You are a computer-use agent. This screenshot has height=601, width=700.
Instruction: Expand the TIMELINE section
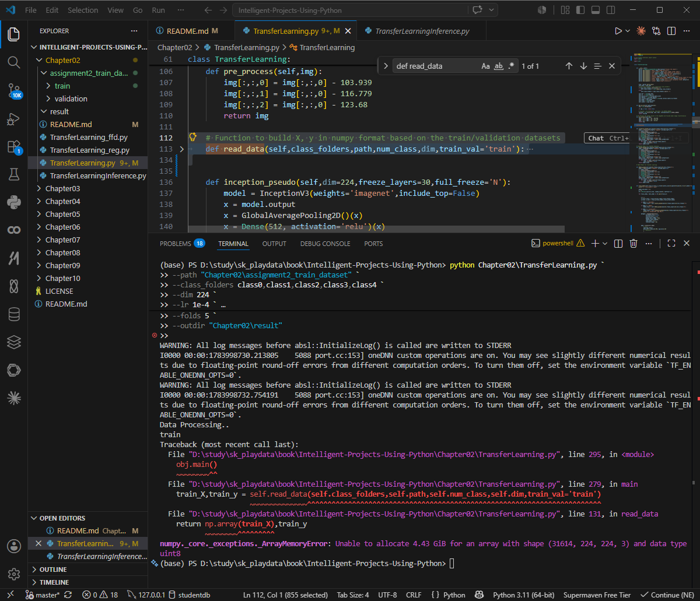(x=87, y=582)
